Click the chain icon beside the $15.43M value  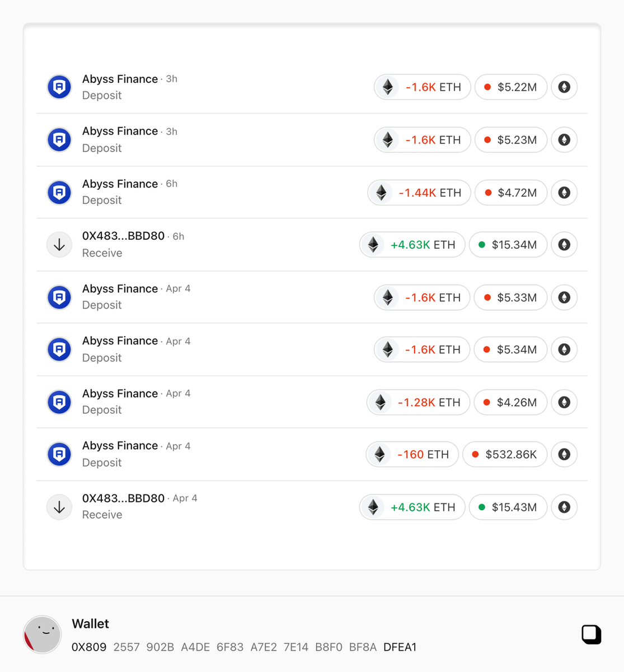pos(564,507)
